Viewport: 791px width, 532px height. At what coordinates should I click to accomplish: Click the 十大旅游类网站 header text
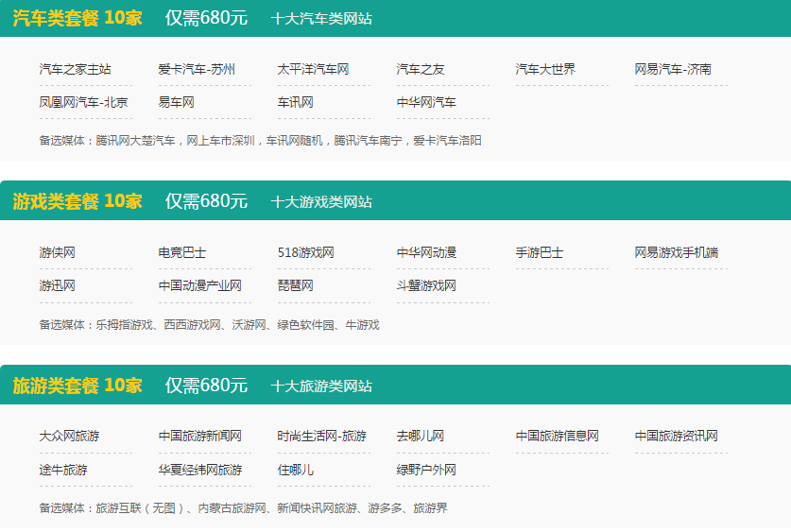click(321, 386)
